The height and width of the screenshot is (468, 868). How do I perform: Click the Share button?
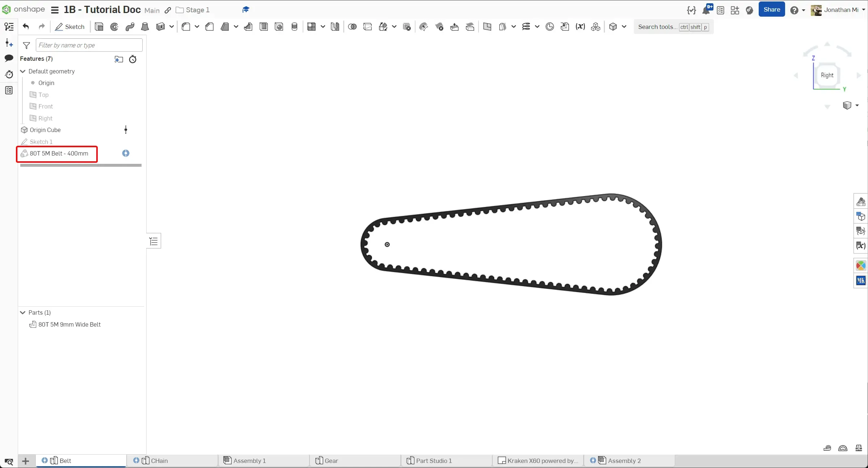(772, 9)
